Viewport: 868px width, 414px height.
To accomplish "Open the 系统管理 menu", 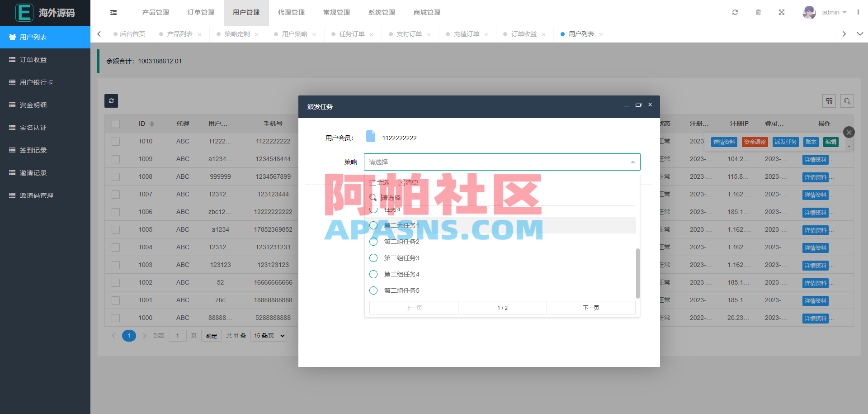I will [382, 12].
